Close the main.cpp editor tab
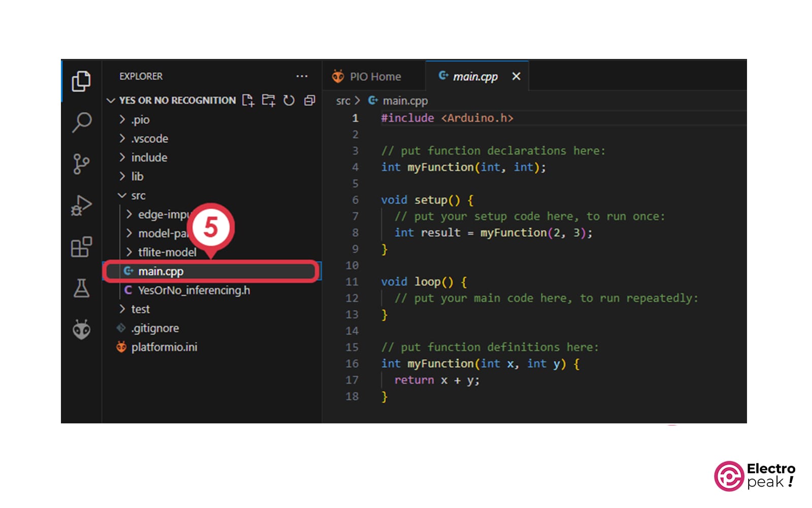Image resolution: width=812 pixels, height=508 pixels. point(516,76)
